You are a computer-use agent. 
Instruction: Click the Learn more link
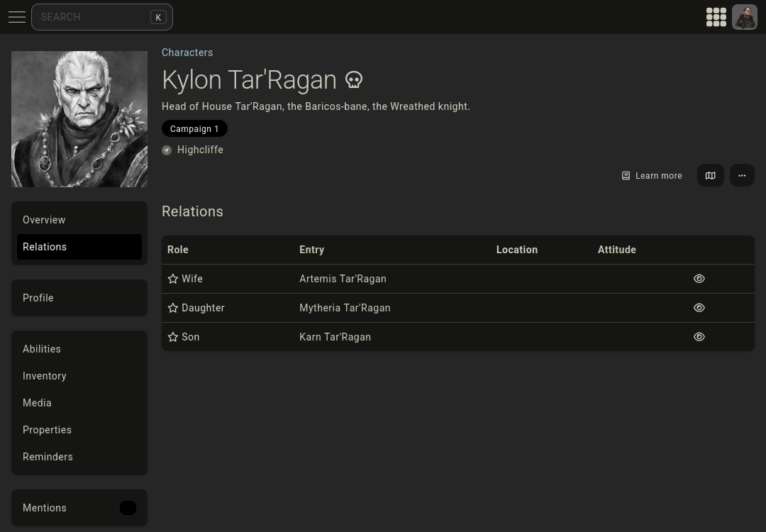click(652, 176)
